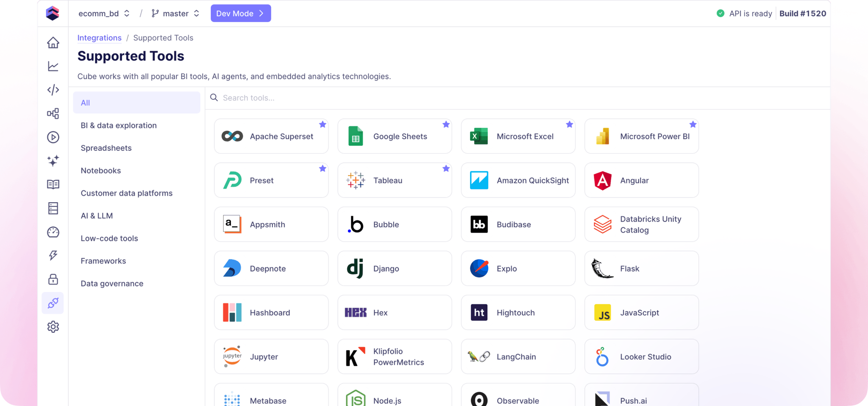Image resolution: width=868 pixels, height=406 pixels.
Task: Click the search magnifier icon
Action: (214, 97)
